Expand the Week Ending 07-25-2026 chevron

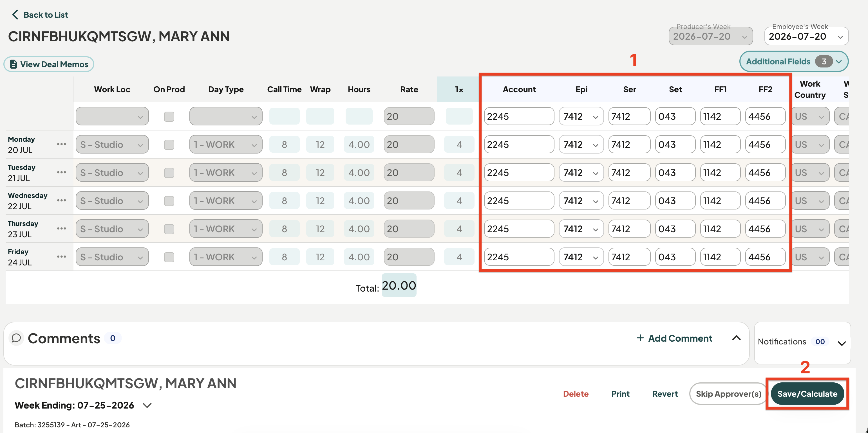147,405
